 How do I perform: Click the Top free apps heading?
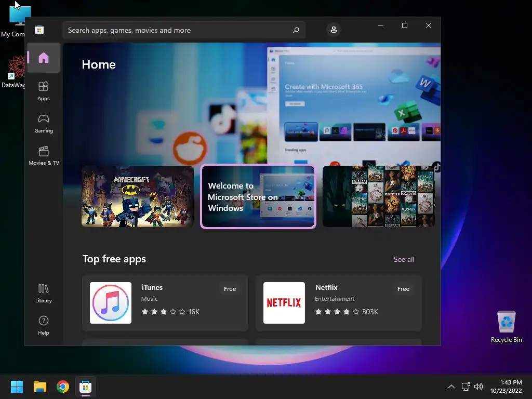click(114, 259)
